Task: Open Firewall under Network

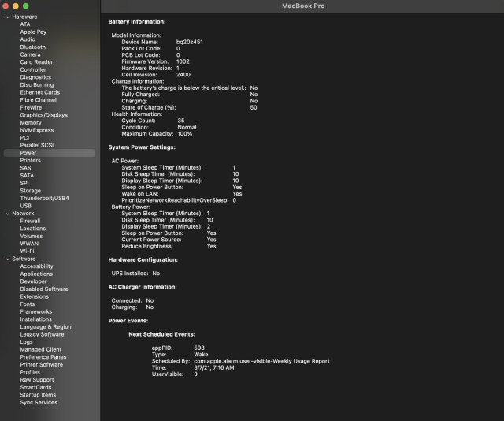Action: click(x=30, y=221)
